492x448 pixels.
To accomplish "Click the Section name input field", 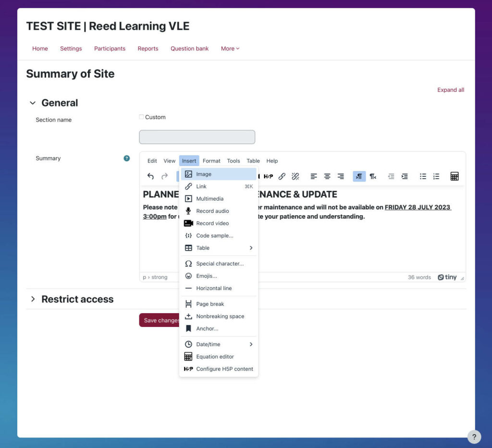I will click(197, 137).
